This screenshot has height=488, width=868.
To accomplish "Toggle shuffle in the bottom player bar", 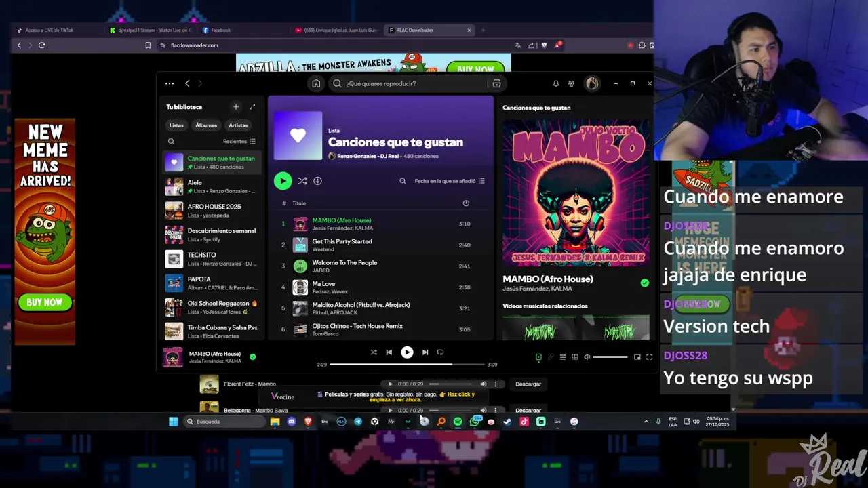I will point(374,352).
